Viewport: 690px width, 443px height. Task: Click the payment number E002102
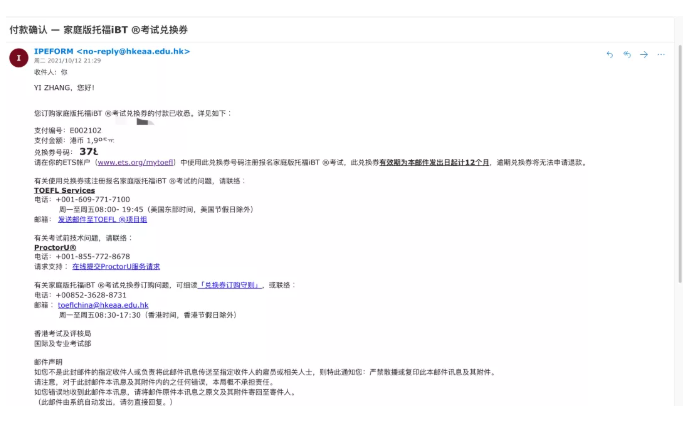[x=86, y=131]
